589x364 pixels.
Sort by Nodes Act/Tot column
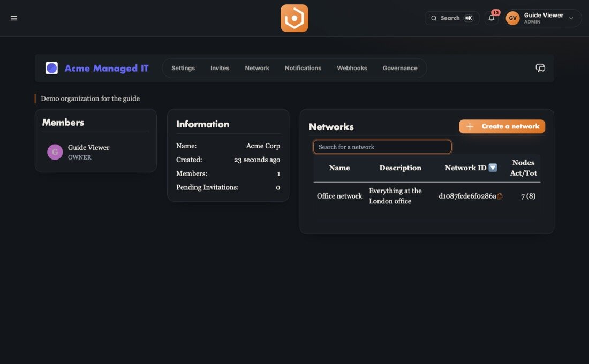(x=523, y=168)
